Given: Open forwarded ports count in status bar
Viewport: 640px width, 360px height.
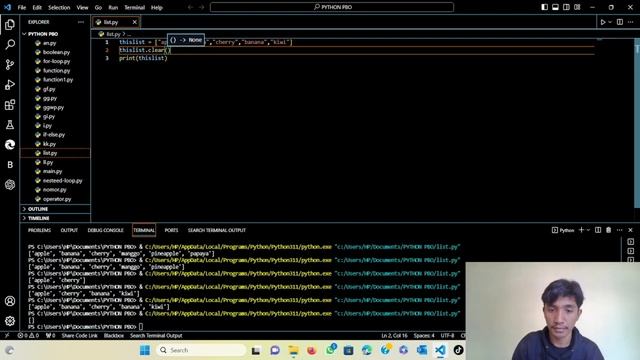Looking at the screenshot, I should (x=51, y=336).
